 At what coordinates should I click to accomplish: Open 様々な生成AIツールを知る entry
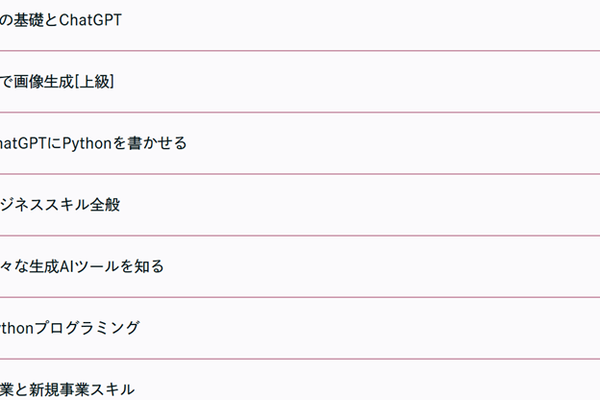click(x=300, y=267)
